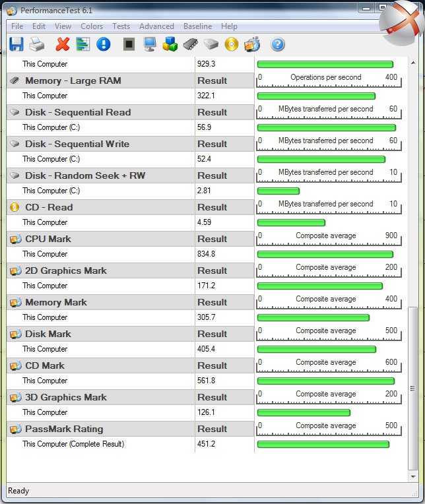Click the red X delete toolbar icon
This screenshot has width=425, height=504.
tap(63, 44)
